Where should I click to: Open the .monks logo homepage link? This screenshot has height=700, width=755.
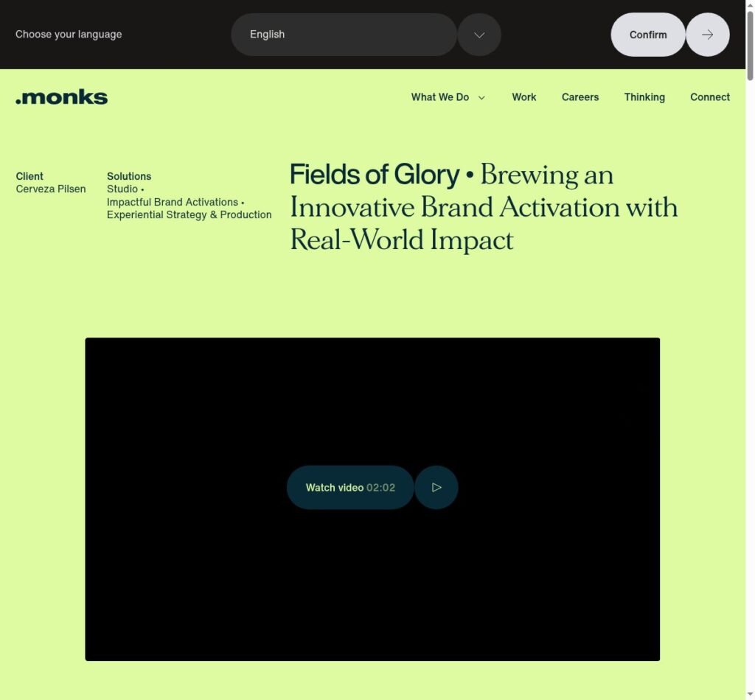62,97
